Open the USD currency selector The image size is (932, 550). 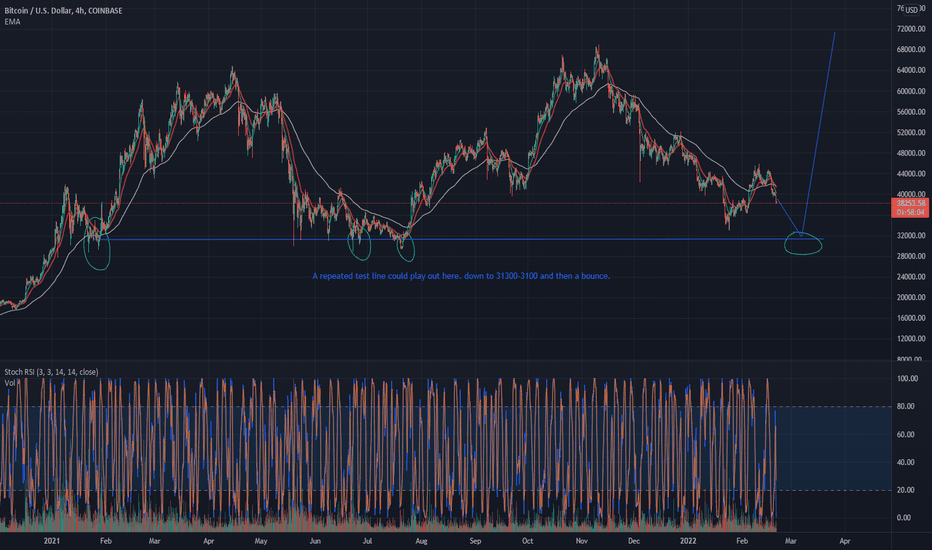point(911,10)
